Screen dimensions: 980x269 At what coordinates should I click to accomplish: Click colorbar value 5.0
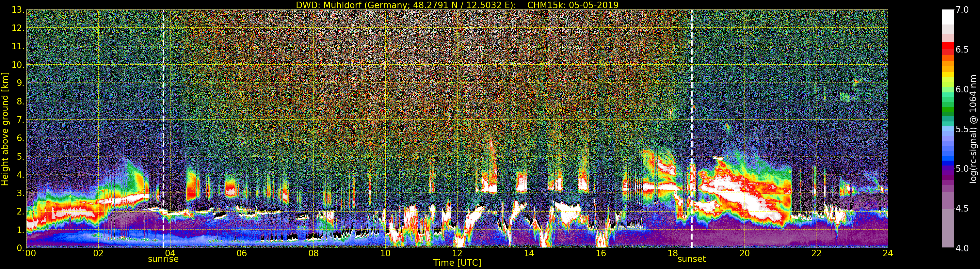point(962,168)
